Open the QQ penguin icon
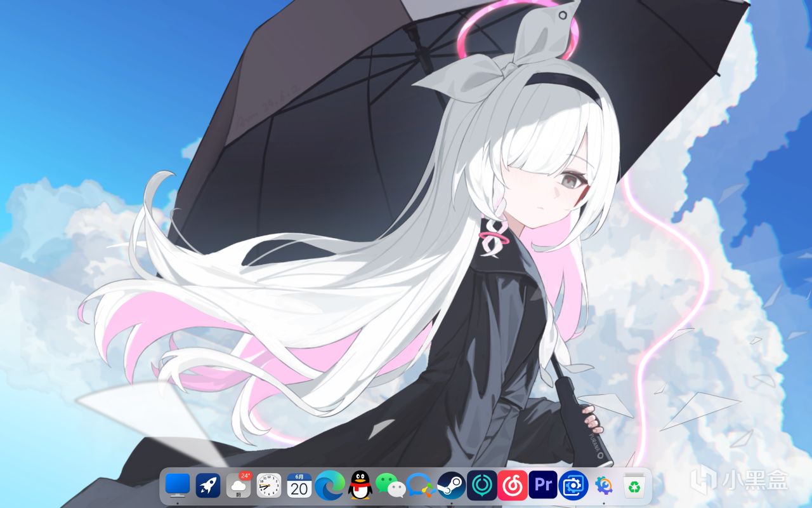Viewport: 812px width, 508px height. click(x=360, y=485)
